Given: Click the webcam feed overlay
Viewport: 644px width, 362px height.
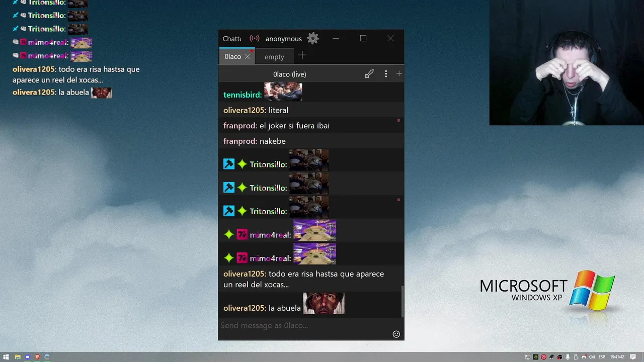Looking at the screenshot, I should pyautogui.click(x=567, y=62).
